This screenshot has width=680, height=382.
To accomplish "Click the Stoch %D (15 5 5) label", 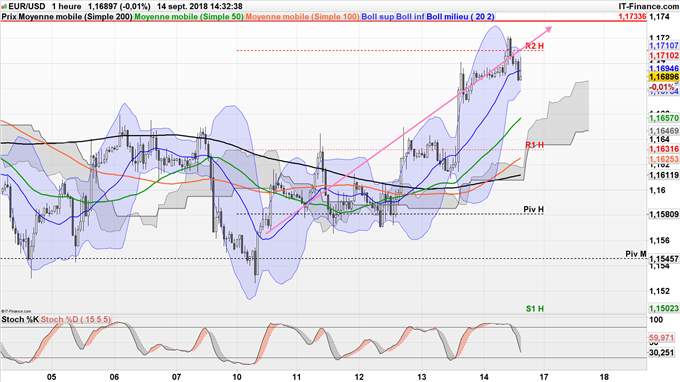I will [76, 320].
